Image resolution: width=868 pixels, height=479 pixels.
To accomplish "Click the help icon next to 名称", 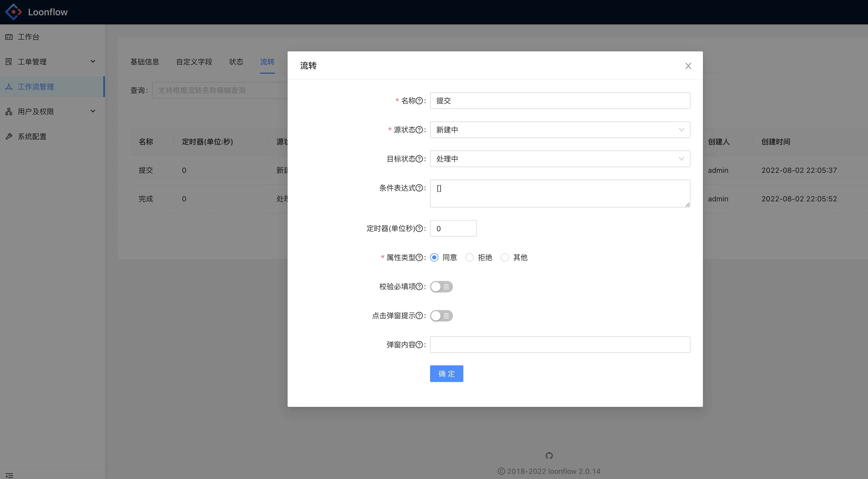I will 419,101.
